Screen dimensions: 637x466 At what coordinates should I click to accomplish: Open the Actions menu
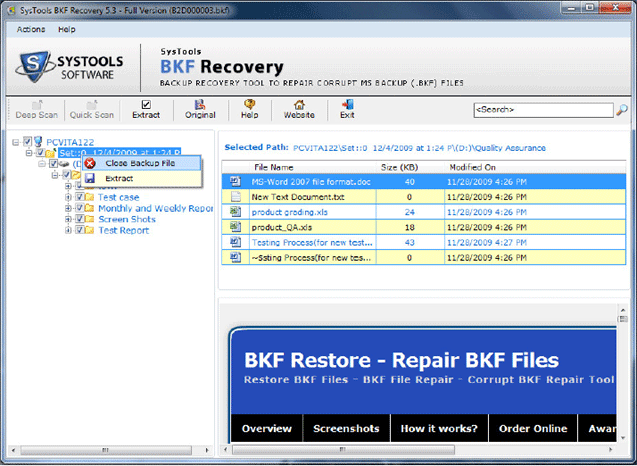(x=31, y=30)
